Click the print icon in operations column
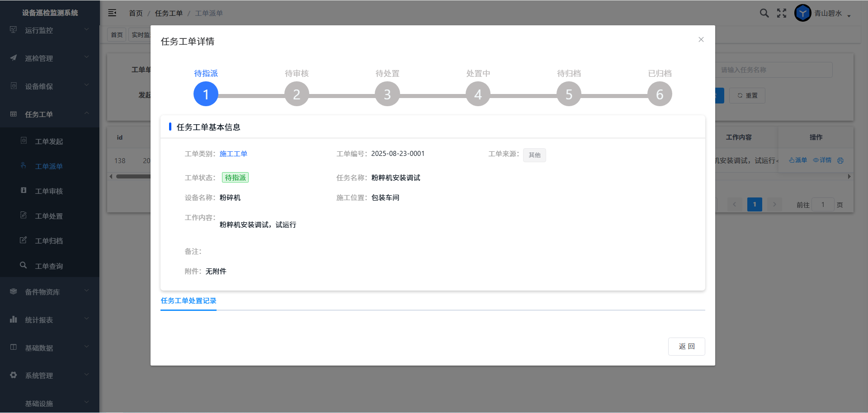The height and width of the screenshot is (413, 868). point(840,160)
